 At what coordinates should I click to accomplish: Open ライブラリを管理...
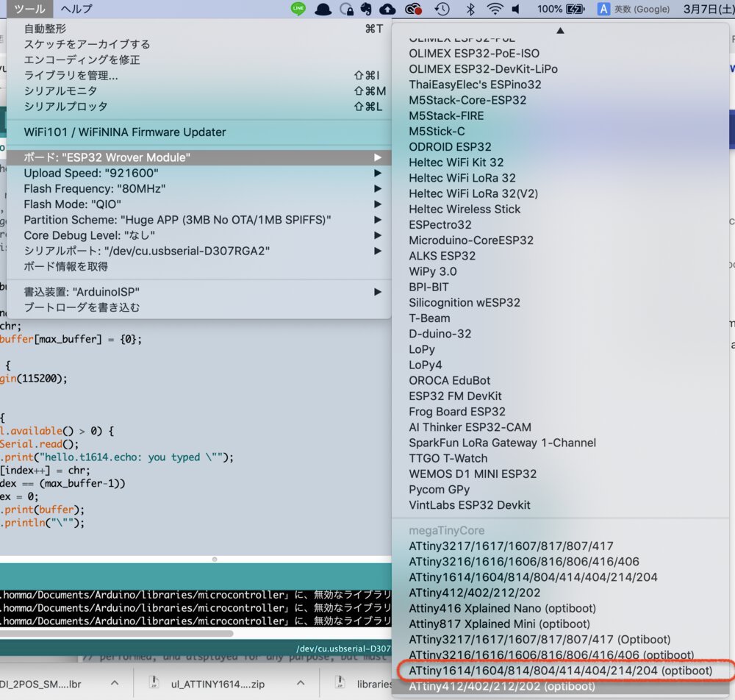199,75
